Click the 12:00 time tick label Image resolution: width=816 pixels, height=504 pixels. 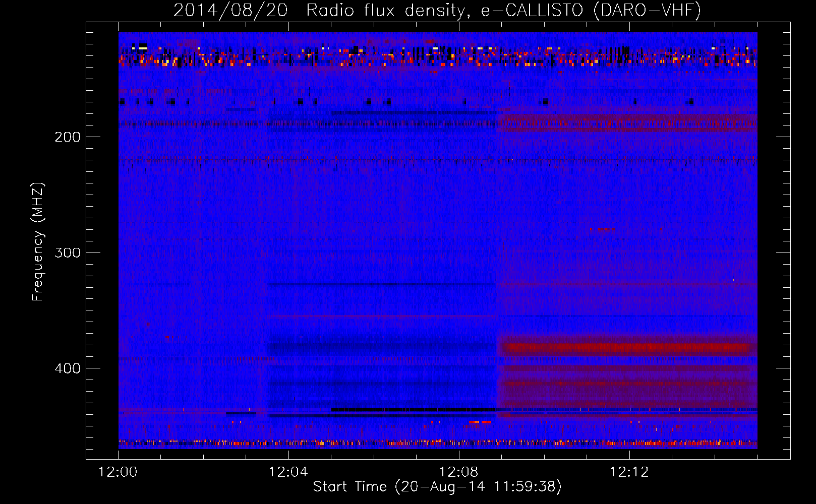[118, 472]
